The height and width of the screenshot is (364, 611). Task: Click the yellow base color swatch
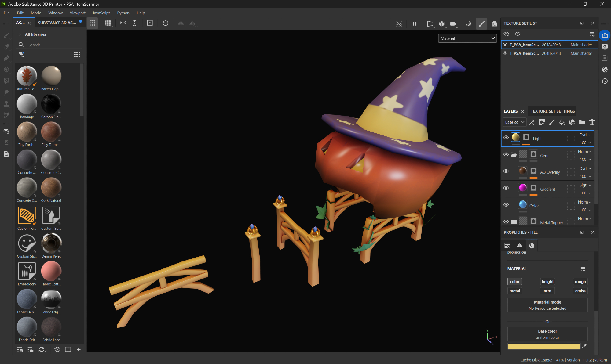point(543,346)
